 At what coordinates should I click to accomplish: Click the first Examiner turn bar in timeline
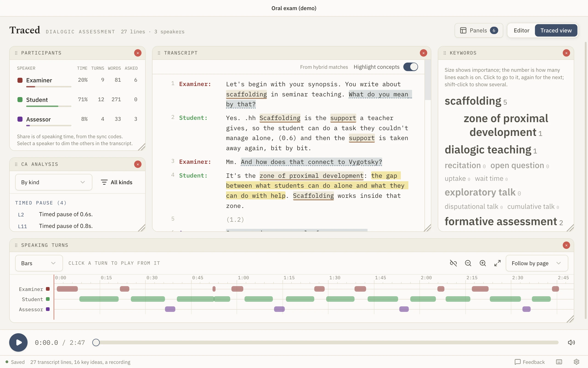click(x=67, y=289)
